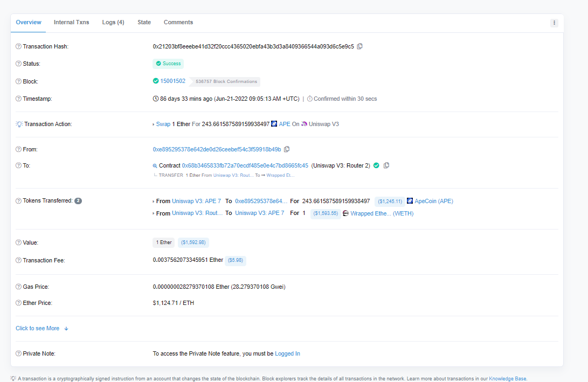Open the Comments tab

coord(178,23)
